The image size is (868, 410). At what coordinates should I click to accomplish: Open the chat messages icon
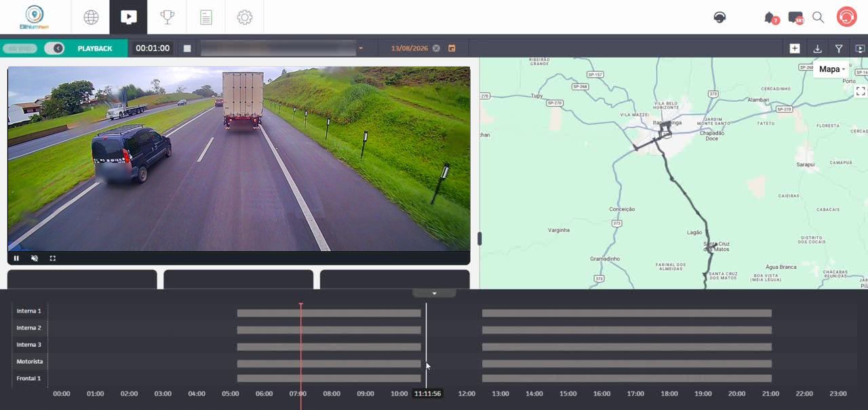tap(795, 18)
